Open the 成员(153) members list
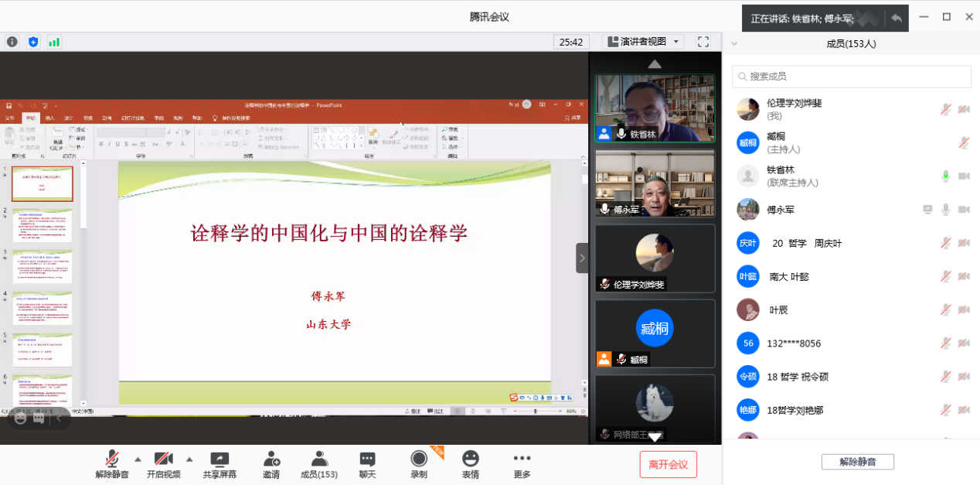The image size is (980, 485). tap(318, 464)
